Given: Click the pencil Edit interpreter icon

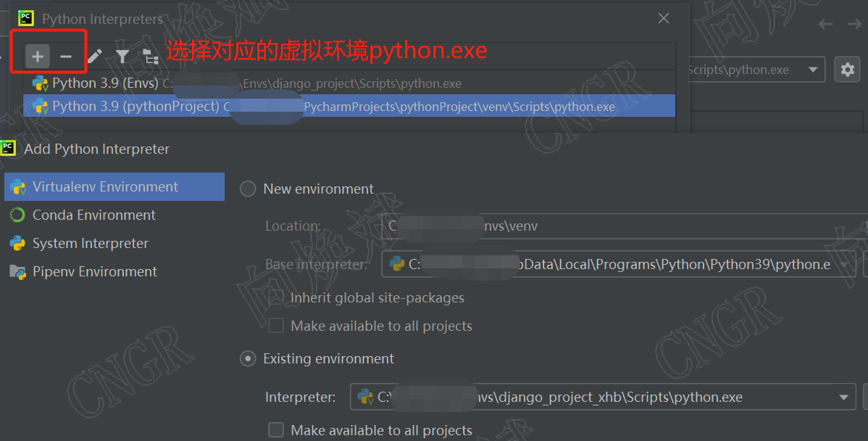Looking at the screenshot, I should (x=95, y=56).
